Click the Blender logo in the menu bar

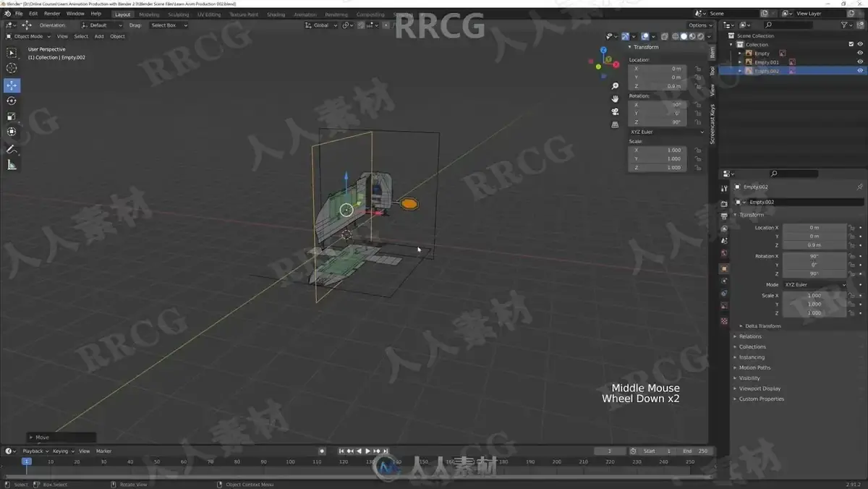coord(8,14)
